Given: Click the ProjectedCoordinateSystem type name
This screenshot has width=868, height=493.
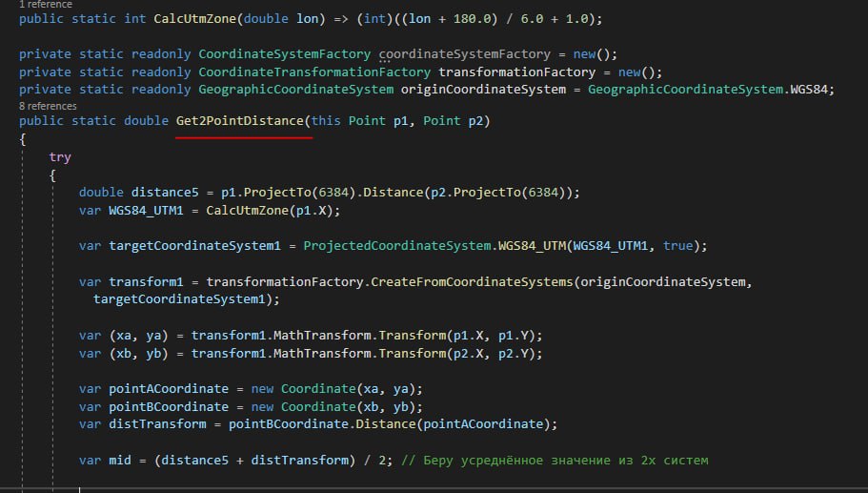Looking at the screenshot, I should click(397, 245).
